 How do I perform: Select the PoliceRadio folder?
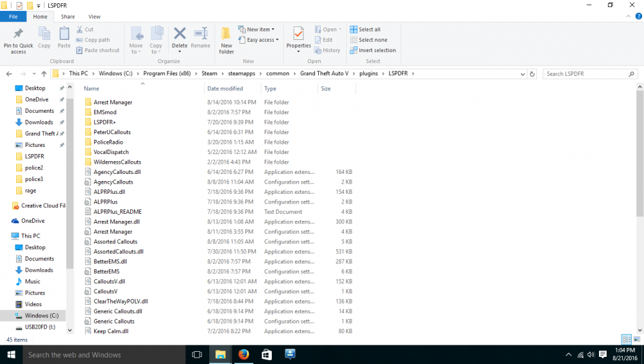click(x=108, y=142)
